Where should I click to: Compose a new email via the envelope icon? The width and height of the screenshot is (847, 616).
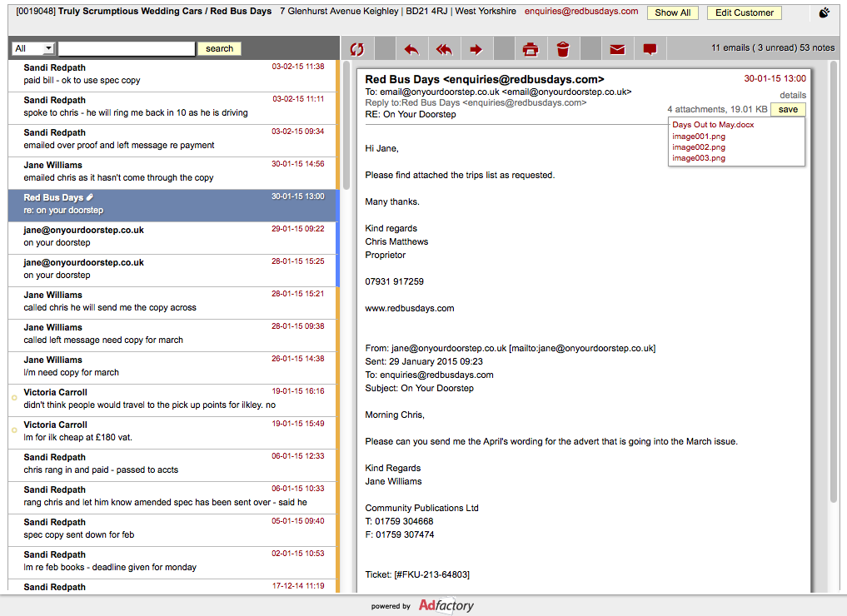617,49
